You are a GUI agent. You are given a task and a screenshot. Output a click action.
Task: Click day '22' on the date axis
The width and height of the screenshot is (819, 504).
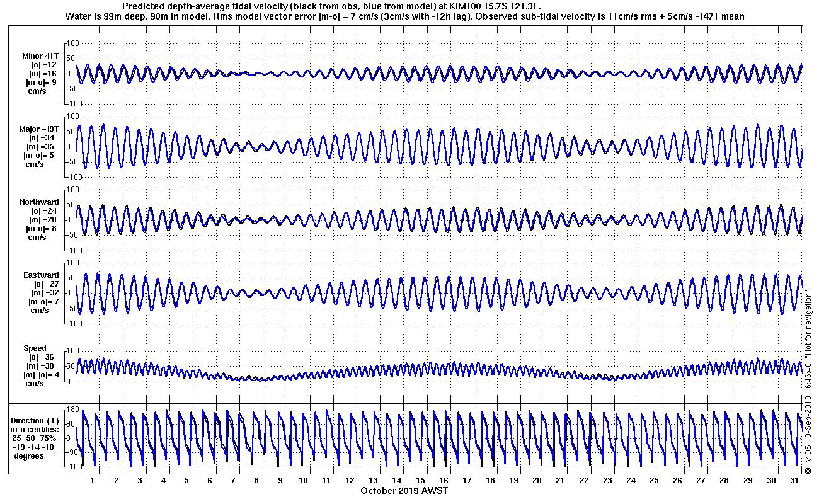coord(584,481)
